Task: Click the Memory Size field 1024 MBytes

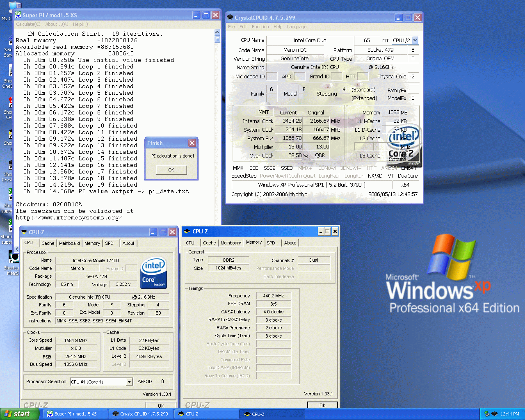Action: [x=228, y=268]
